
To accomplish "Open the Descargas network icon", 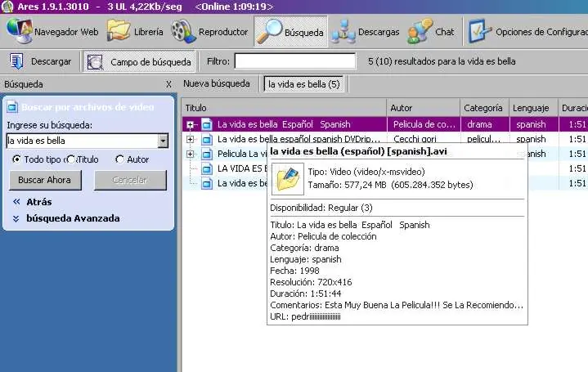I will click(x=343, y=32).
